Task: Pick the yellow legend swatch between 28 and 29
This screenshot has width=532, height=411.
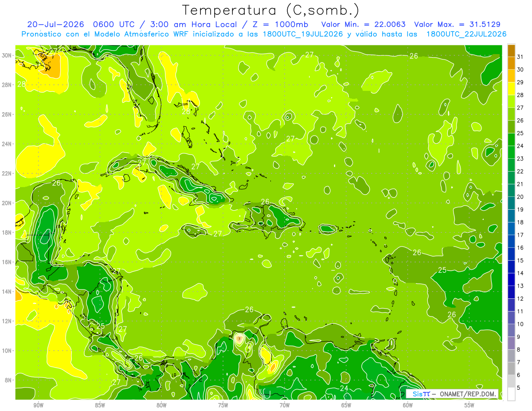Action: click(x=511, y=89)
